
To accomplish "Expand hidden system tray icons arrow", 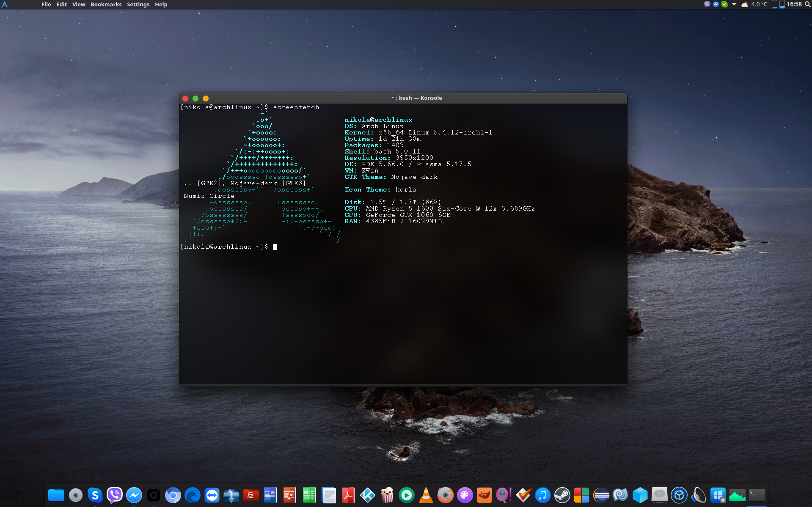I will point(734,4).
